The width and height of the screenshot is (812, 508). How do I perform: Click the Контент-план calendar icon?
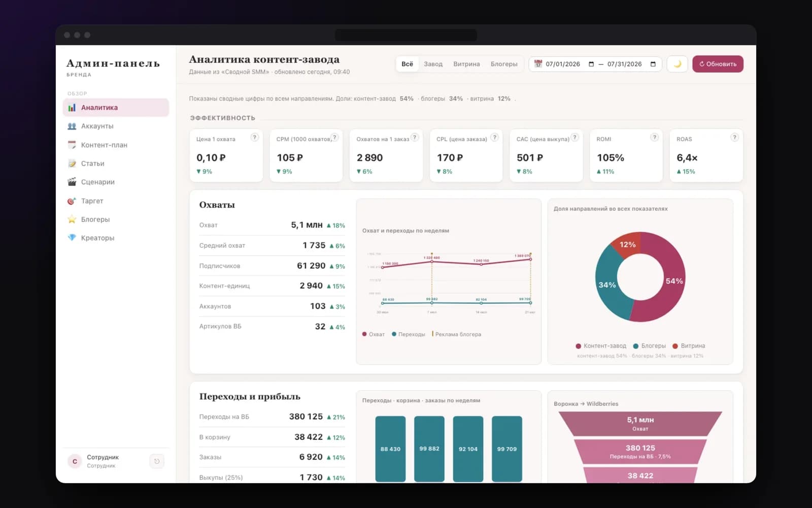(x=72, y=145)
